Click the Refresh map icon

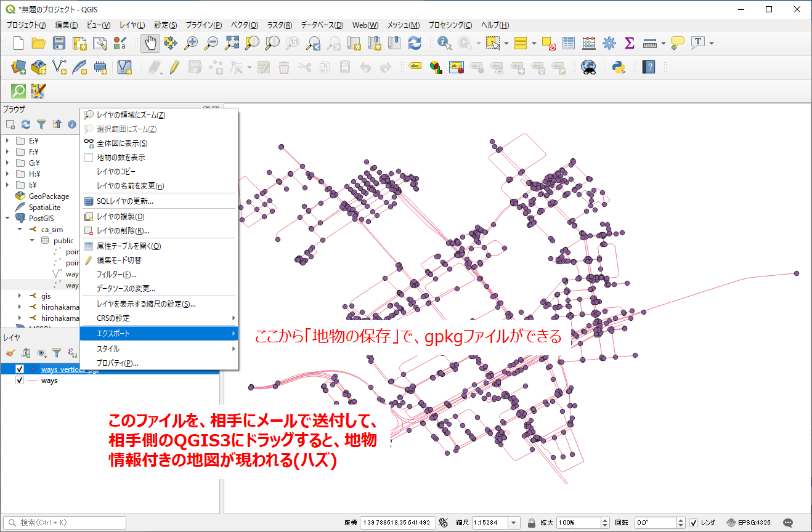(415, 43)
